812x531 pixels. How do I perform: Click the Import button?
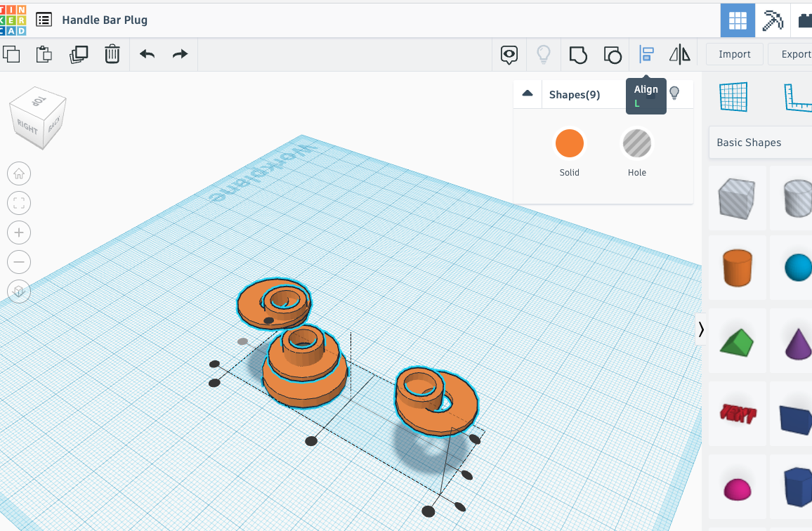pos(734,54)
